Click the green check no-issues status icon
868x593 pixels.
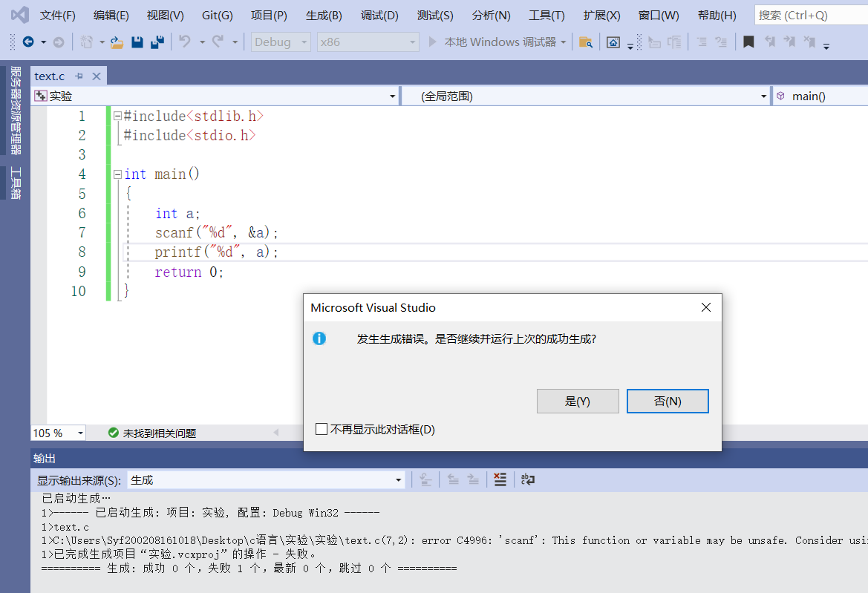[x=114, y=433]
